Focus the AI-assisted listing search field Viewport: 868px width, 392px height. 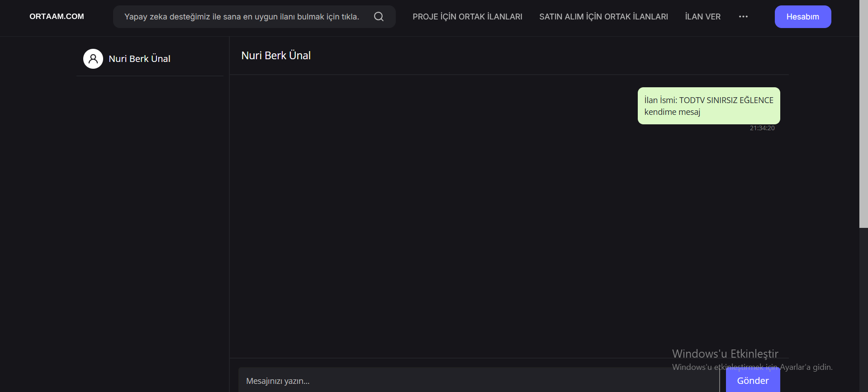point(242,17)
